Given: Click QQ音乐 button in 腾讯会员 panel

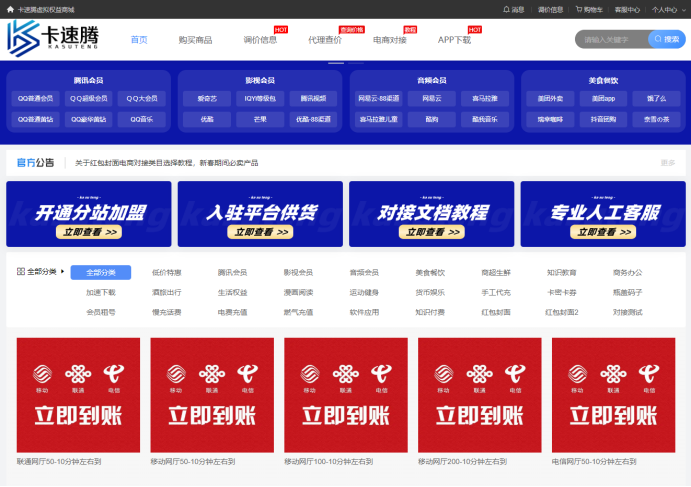Looking at the screenshot, I should coord(142,118).
